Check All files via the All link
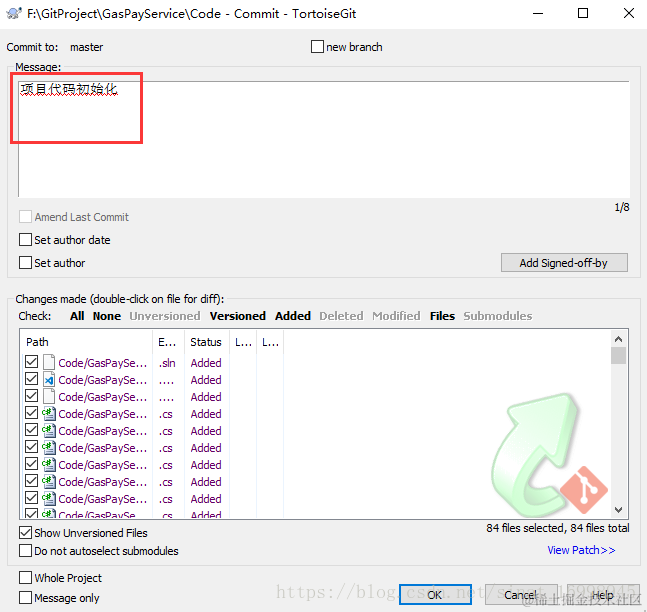Image resolution: width=647 pixels, height=612 pixels. pos(77,316)
